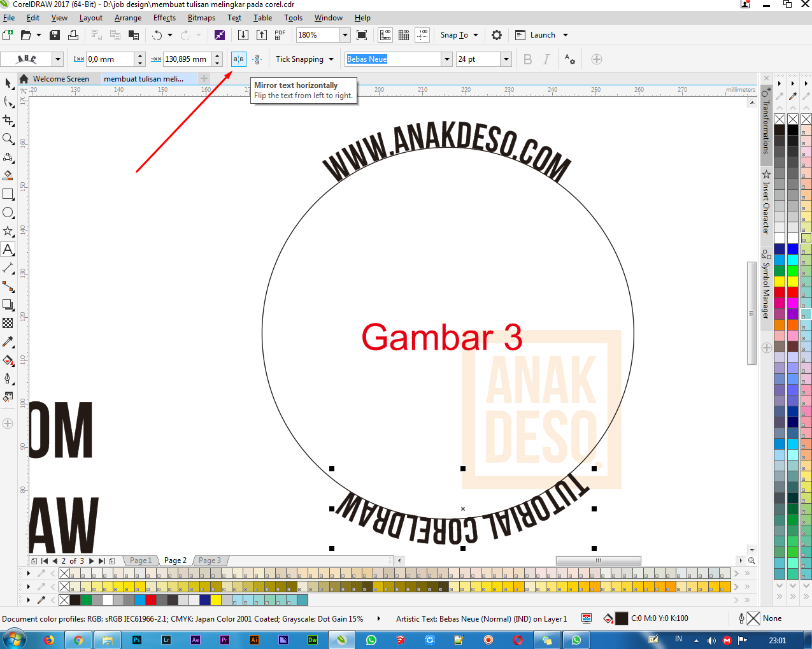Screen dimensions: 812x649
Task: Toggle Show grid
Action: (x=404, y=35)
